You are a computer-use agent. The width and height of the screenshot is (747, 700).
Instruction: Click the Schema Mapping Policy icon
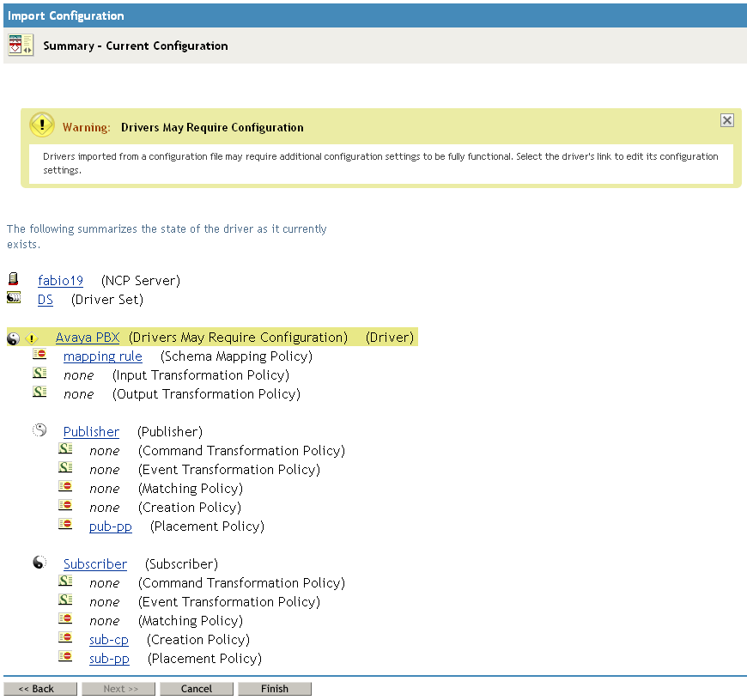click(x=39, y=355)
